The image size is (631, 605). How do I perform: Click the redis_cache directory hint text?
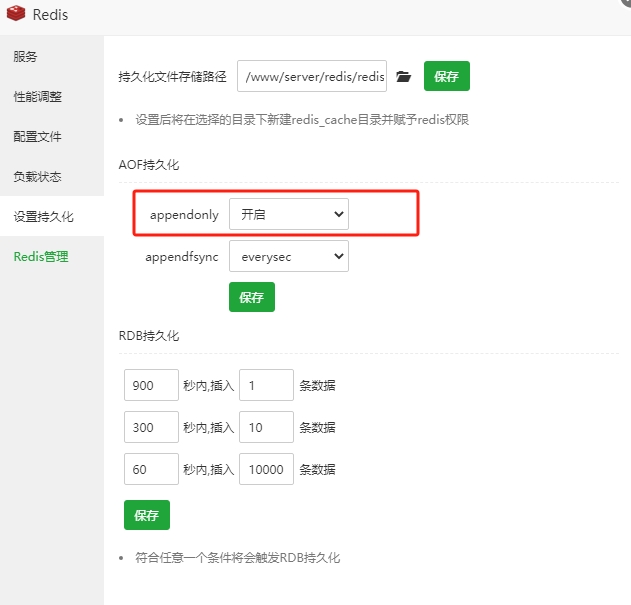pos(302,120)
